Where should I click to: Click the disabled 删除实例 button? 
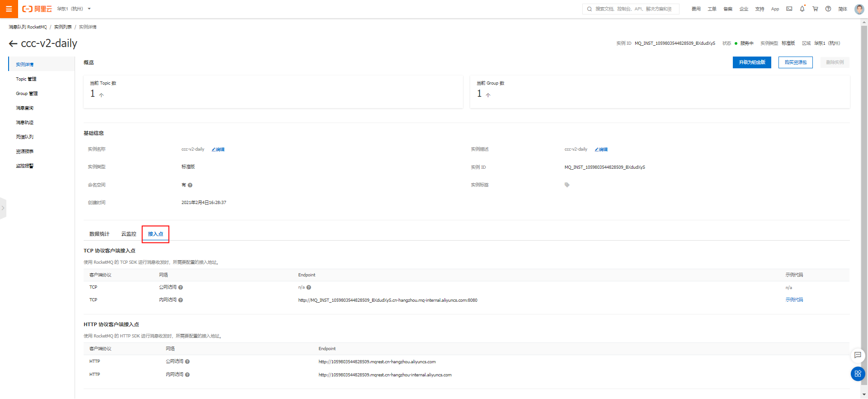tap(835, 62)
